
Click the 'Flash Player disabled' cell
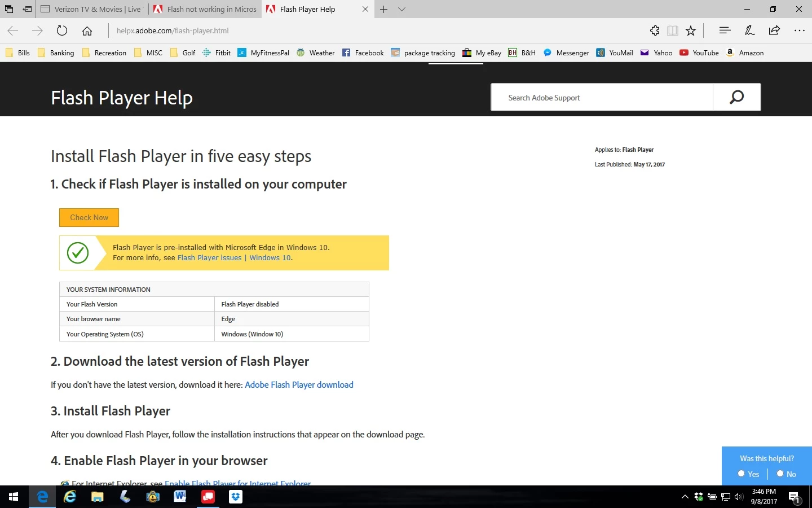(x=292, y=304)
